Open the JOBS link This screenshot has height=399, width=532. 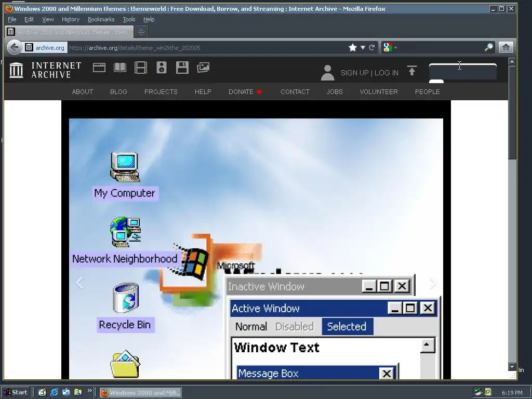(335, 92)
